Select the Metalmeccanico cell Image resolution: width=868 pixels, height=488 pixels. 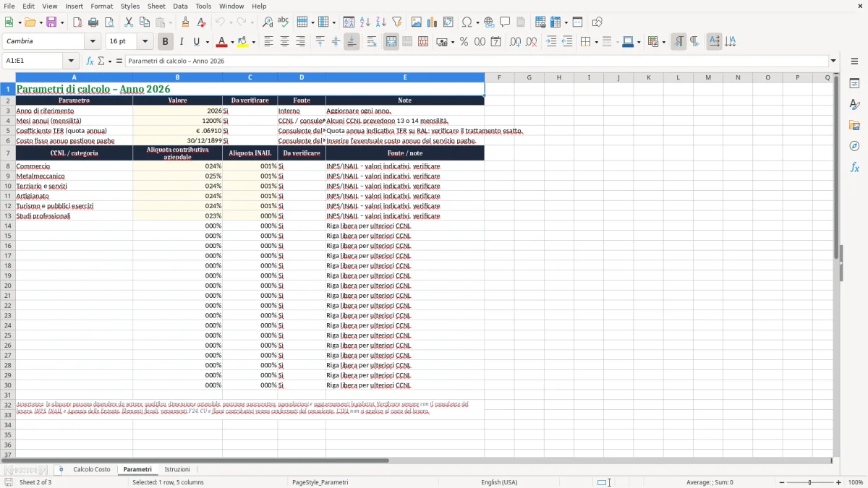point(74,176)
